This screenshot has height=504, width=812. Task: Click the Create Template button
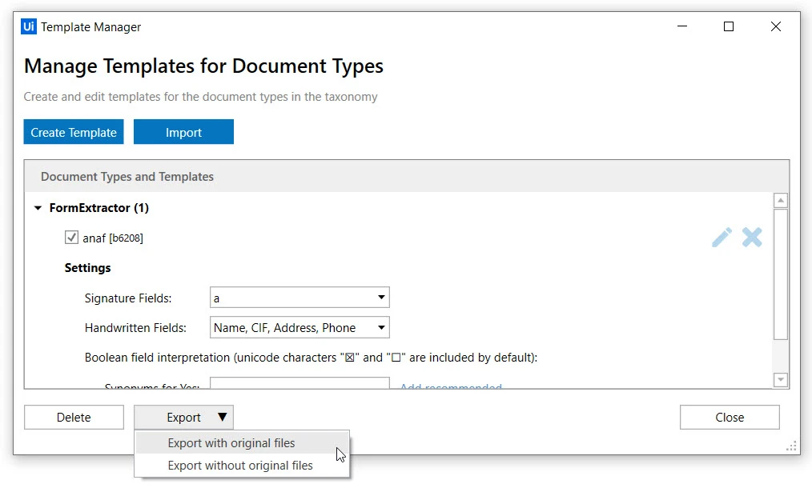[x=74, y=132]
